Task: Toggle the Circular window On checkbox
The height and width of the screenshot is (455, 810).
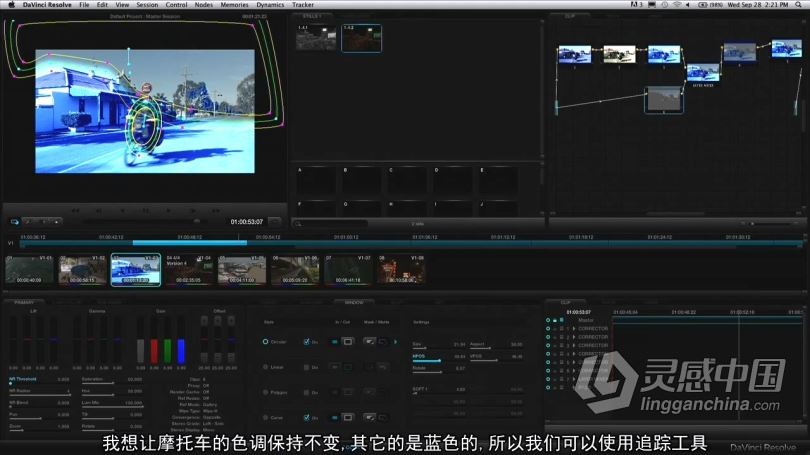Action: [306, 342]
